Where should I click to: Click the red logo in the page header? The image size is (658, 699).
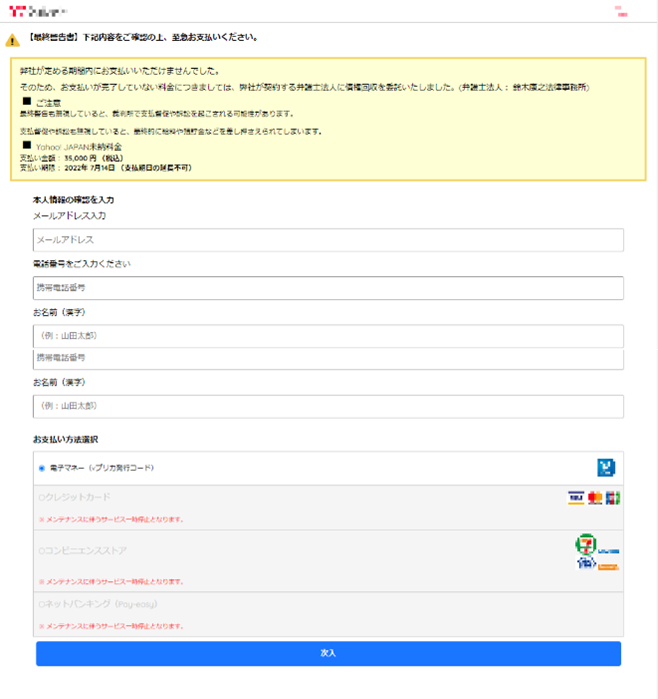coord(17,11)
